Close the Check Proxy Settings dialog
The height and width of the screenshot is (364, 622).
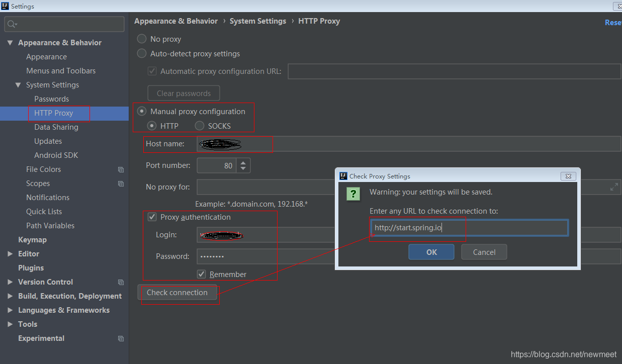[x=568, y=176]
